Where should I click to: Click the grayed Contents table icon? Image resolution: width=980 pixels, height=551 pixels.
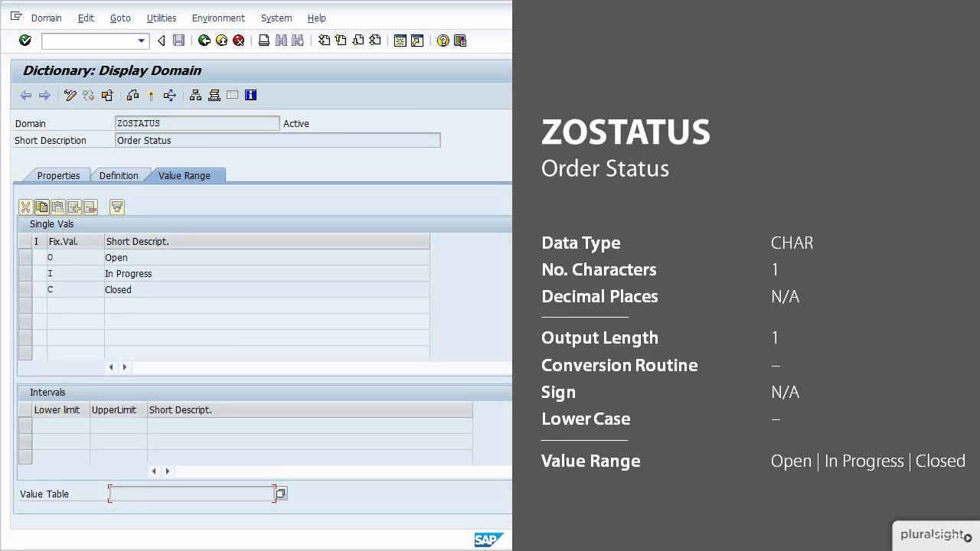click(x=232, y=95)
